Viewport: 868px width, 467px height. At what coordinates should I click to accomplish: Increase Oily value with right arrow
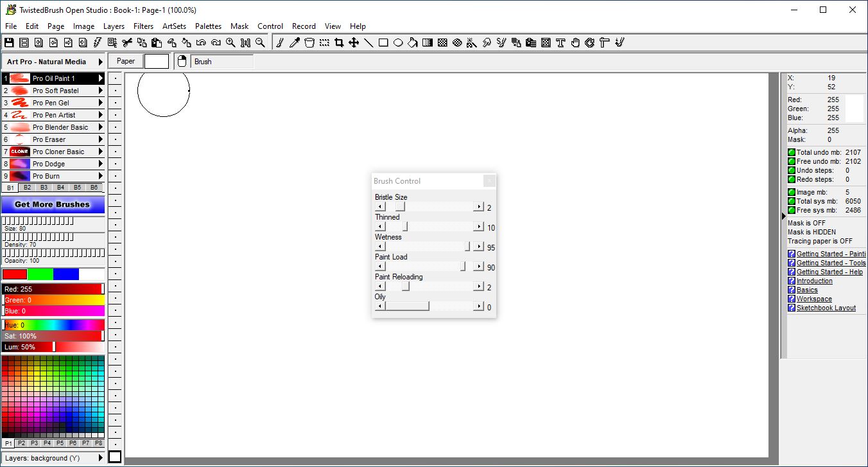coord(478,306)
